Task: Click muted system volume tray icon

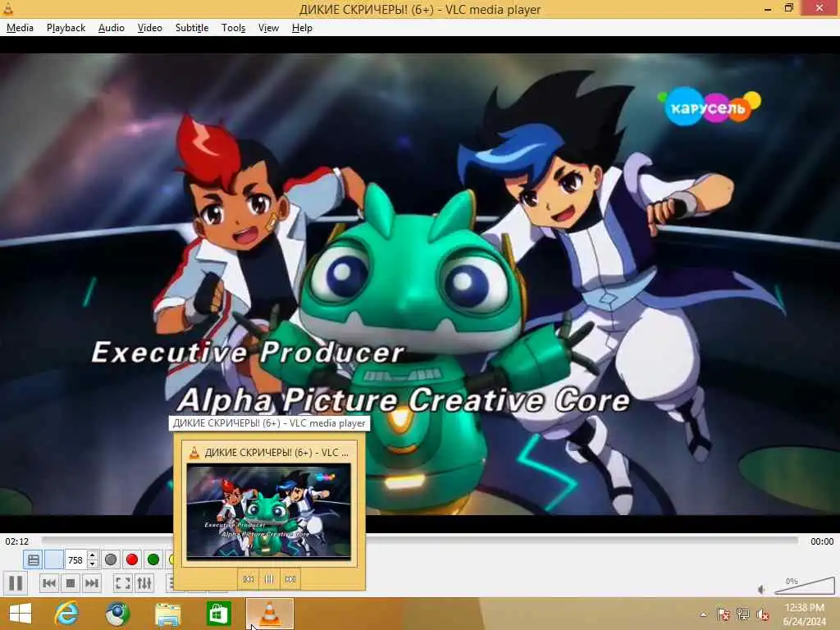Action: [x=762, y=614]
